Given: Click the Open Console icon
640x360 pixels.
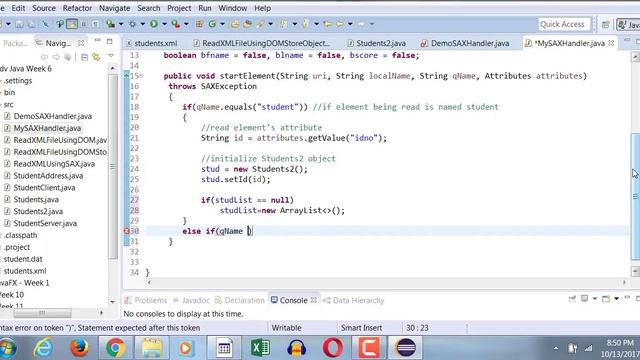Looking at the screenshot, I should pos(606,299).
